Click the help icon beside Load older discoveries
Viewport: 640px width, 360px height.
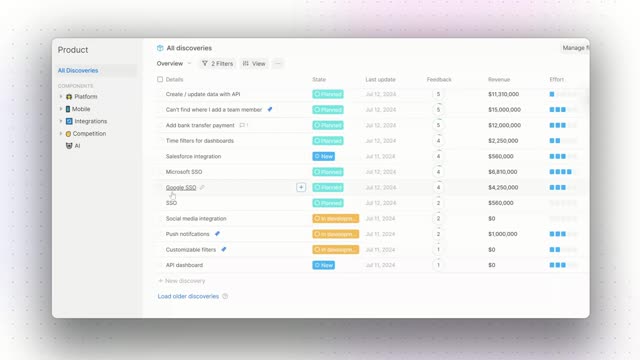[225, 296]
